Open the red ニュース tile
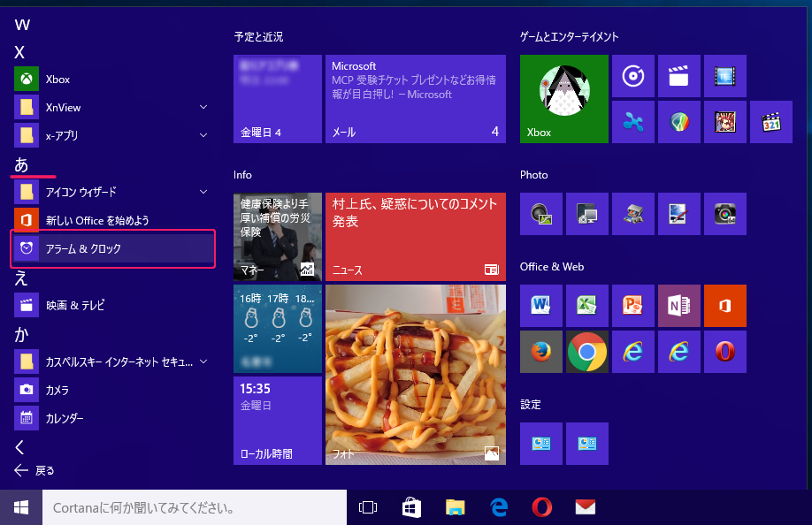This screenshot has width=812, height=525. click(x=416, y=237)
